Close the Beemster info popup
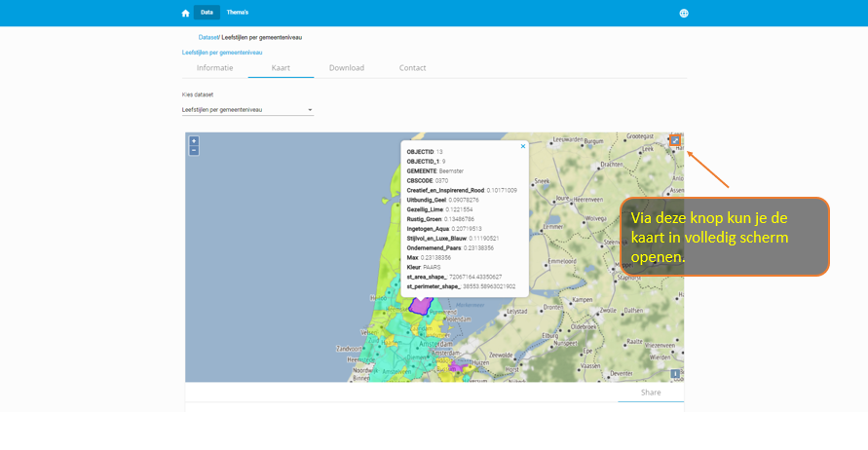 coord(522,147)
